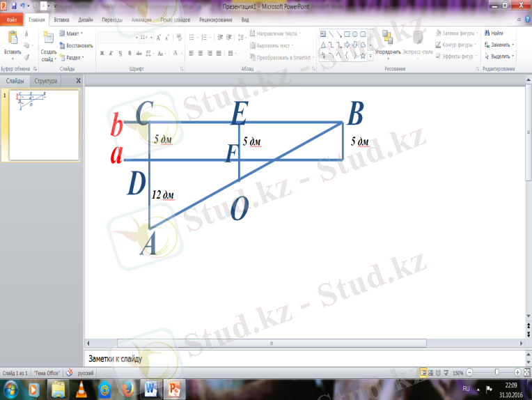Click the Упорядочить arrange icon
Viewport: 532px width, 400px height.
click(x=387, y=38)
